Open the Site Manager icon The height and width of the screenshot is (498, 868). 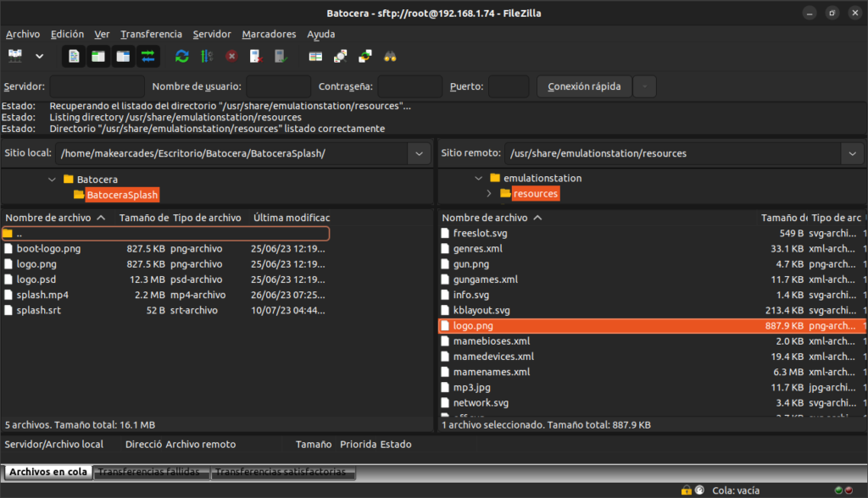point(15,56)
